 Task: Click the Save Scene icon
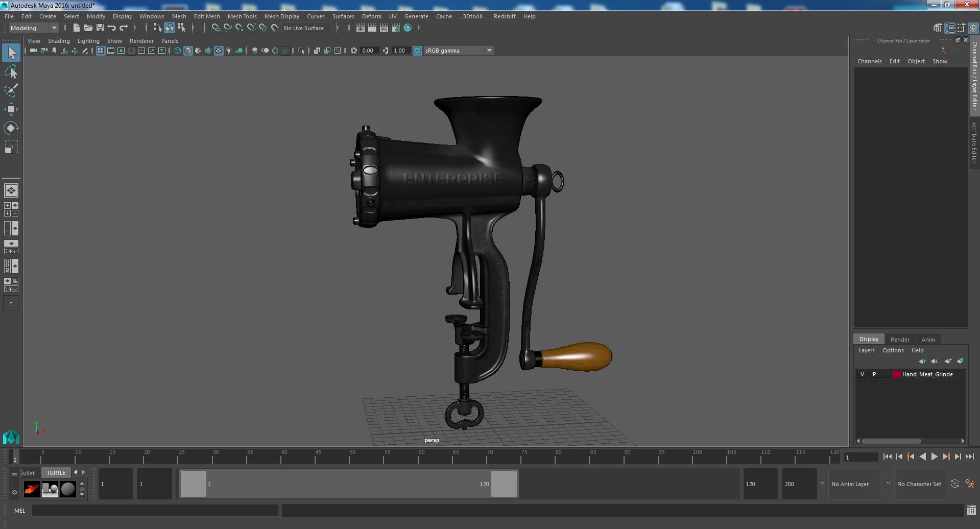coord(100,28)
